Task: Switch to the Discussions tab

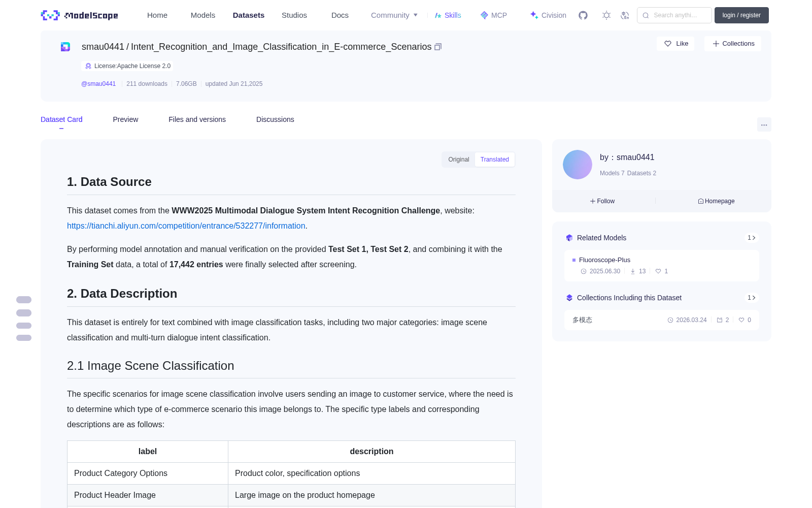Action: point(275,119)
